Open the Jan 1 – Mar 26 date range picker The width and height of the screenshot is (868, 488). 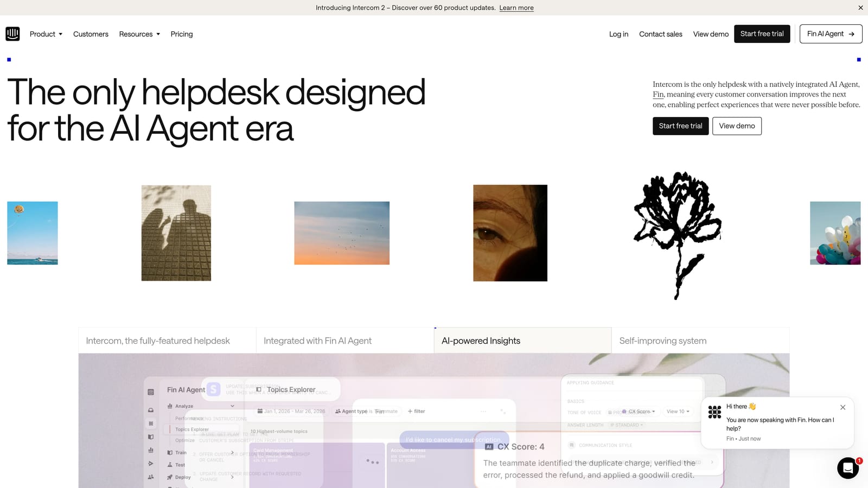pyautogui.click(x=291, y=411)
